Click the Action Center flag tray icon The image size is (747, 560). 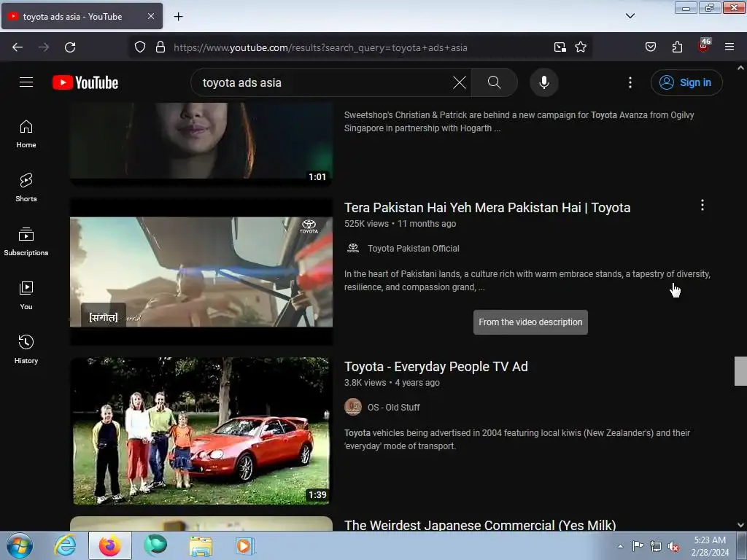tap(638, 546)
